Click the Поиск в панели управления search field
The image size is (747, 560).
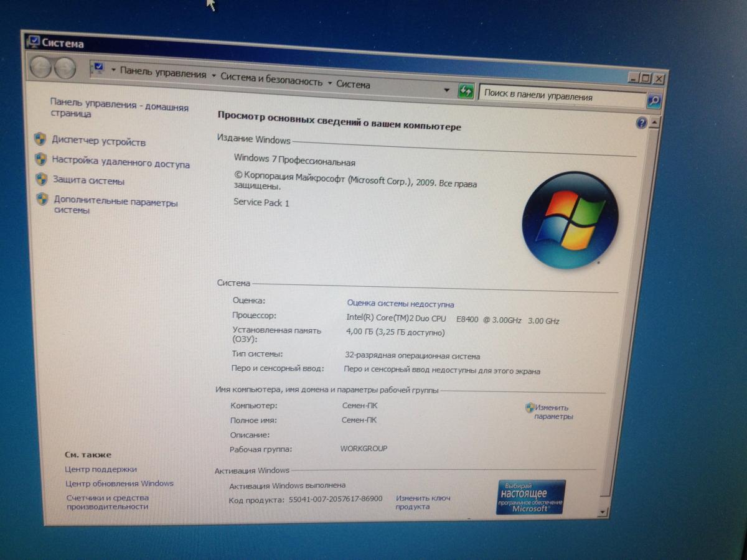[x=562, y=96]
